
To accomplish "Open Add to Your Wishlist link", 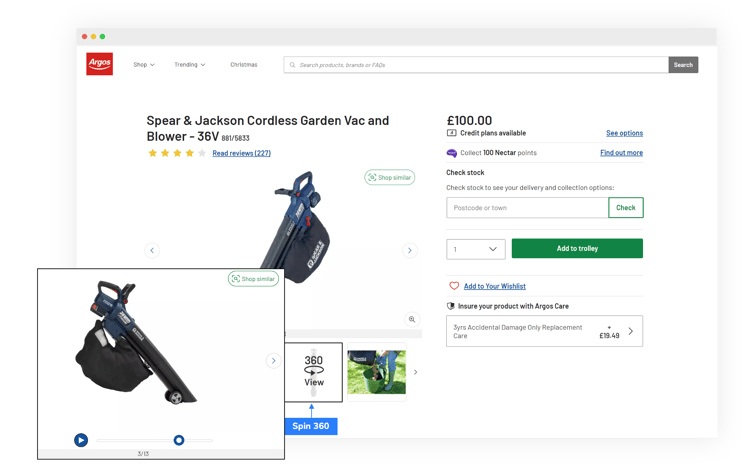I will tap(495, 286).
